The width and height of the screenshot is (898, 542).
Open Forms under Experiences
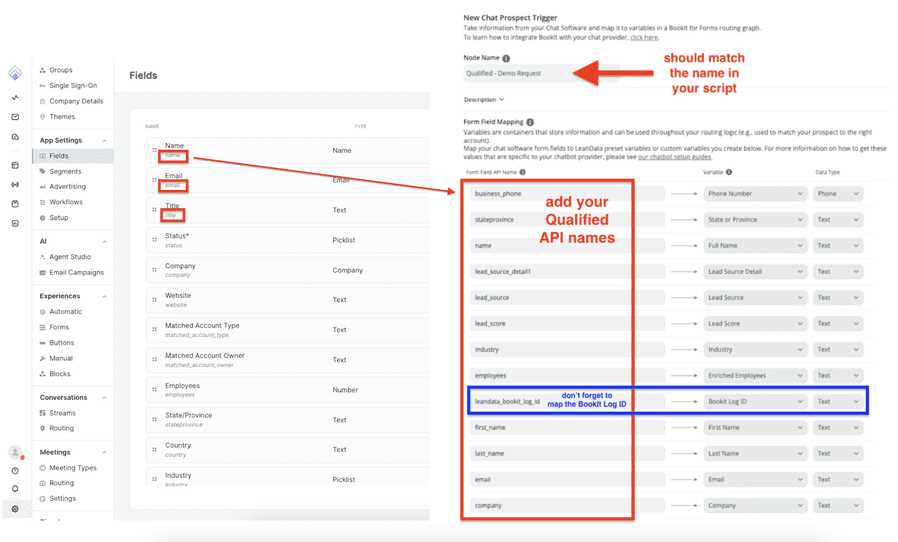[59, 327]
